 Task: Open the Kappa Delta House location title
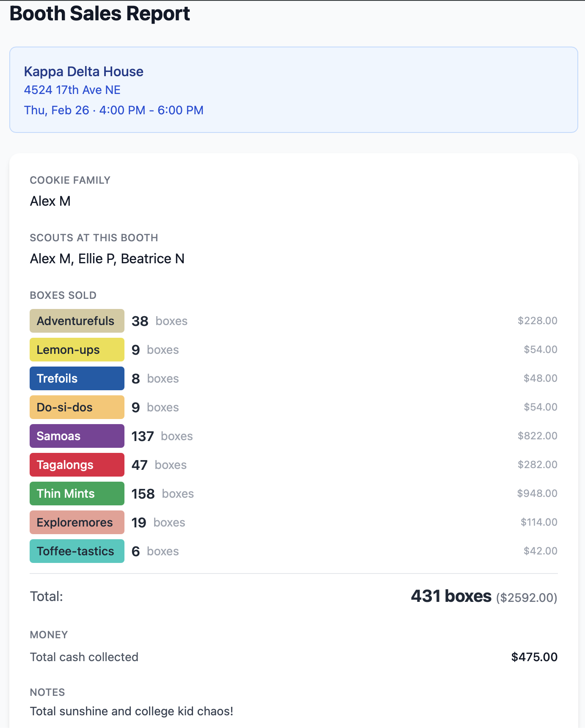point(83,72)
